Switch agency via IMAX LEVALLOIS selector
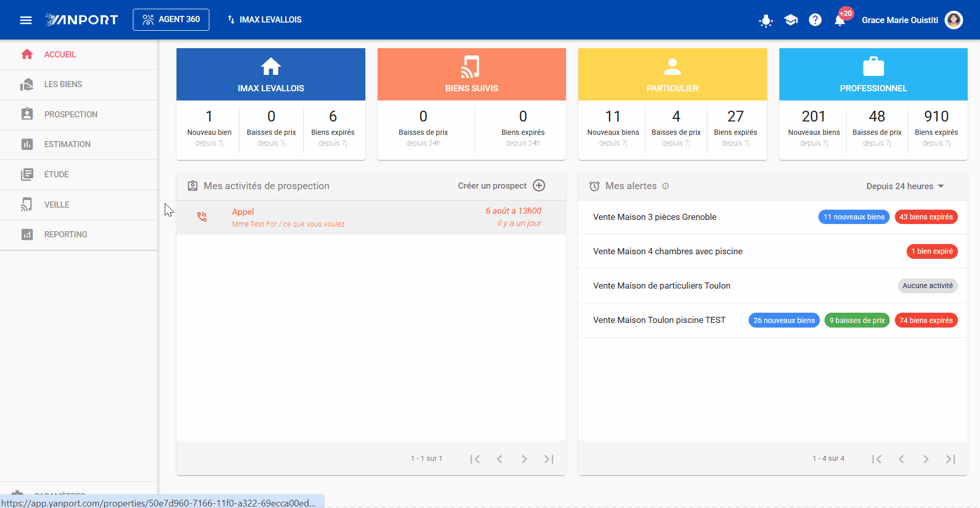Image resolution: width=980 pixels, height=508 pixels. (x=264, y=19)
